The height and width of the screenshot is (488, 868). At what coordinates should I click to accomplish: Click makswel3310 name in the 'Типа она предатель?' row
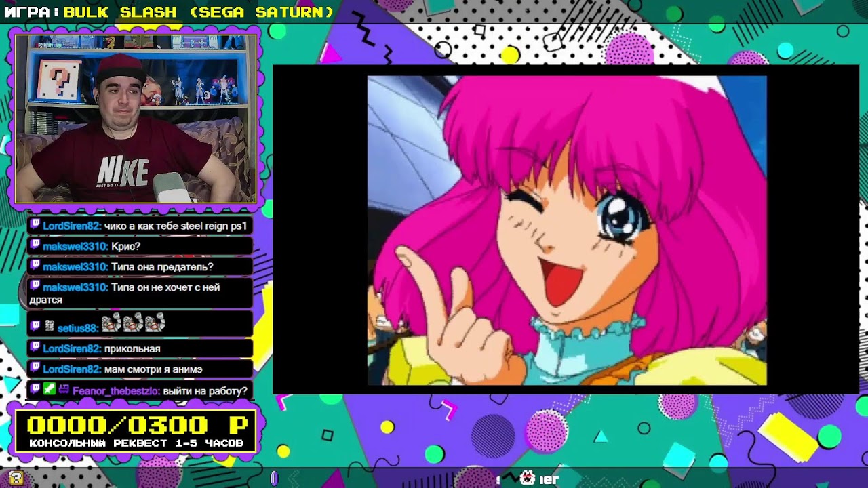click(75, 267)
